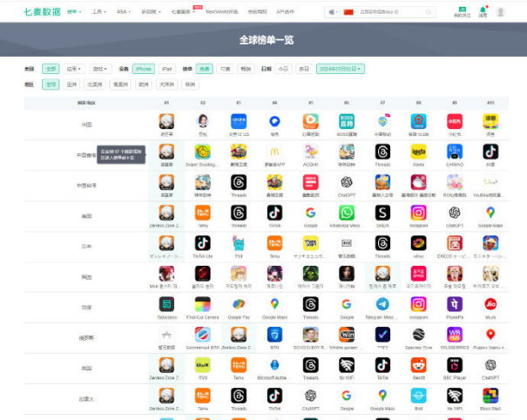Screen dimensions: 527x420
Task: Open BOSS直聘 icon in the China row
Action: click(347, 121)
